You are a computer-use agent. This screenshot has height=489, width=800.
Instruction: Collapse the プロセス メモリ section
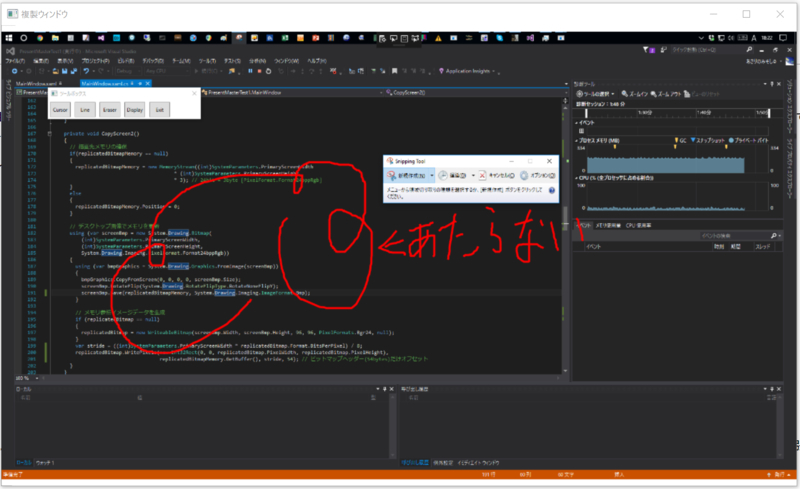pyautogui.click(x=577, y=140)
